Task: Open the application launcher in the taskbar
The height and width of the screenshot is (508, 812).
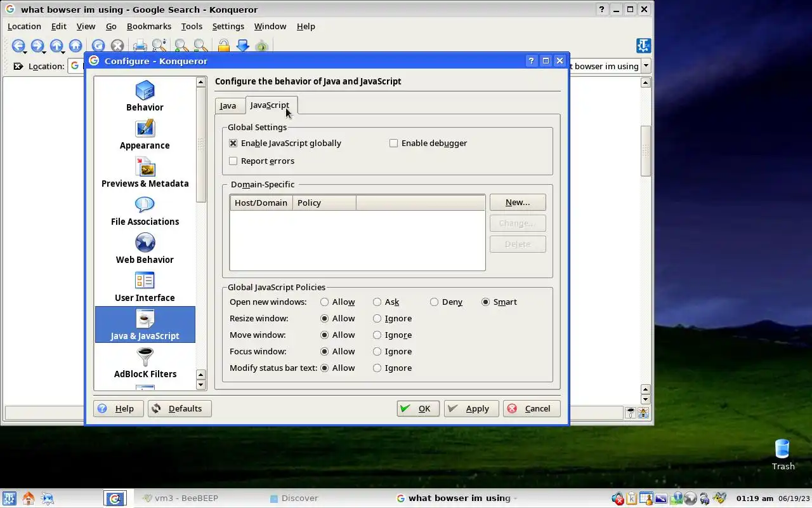Action: [9, 498]
